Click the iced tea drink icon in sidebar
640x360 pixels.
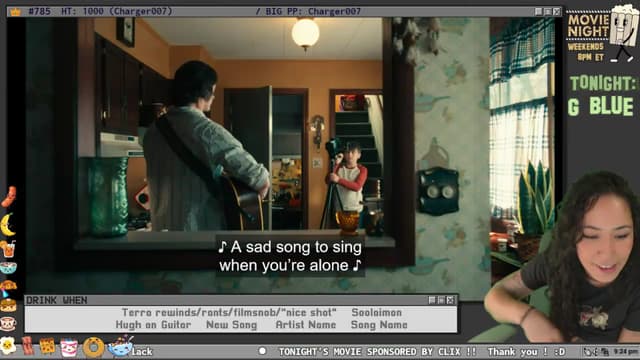(8, 249)
